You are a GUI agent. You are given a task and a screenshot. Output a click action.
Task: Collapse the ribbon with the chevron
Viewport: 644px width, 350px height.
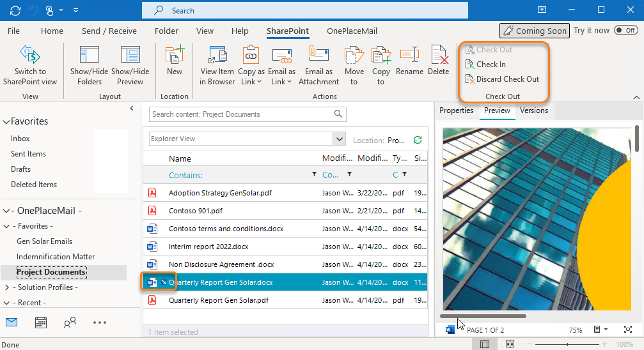[x=636, y=98]
